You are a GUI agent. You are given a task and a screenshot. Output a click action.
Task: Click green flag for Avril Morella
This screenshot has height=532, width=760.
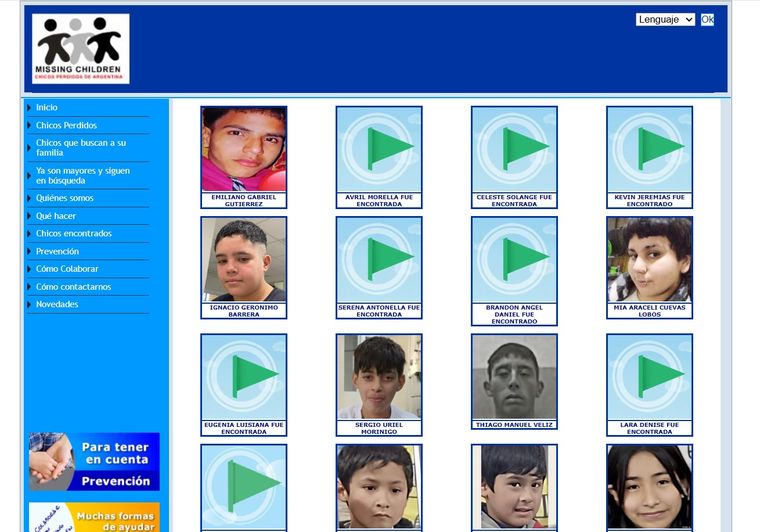pyautogui.click(x=379, y=149)
